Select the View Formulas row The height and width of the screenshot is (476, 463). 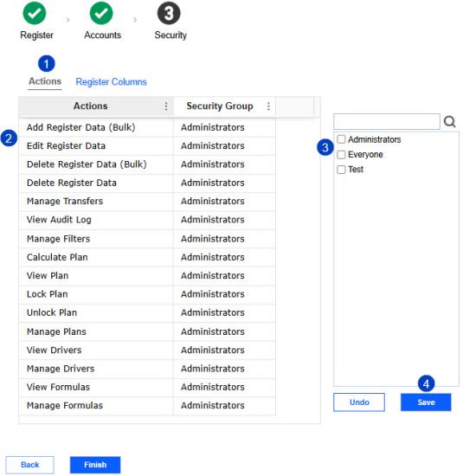point(147,388)
